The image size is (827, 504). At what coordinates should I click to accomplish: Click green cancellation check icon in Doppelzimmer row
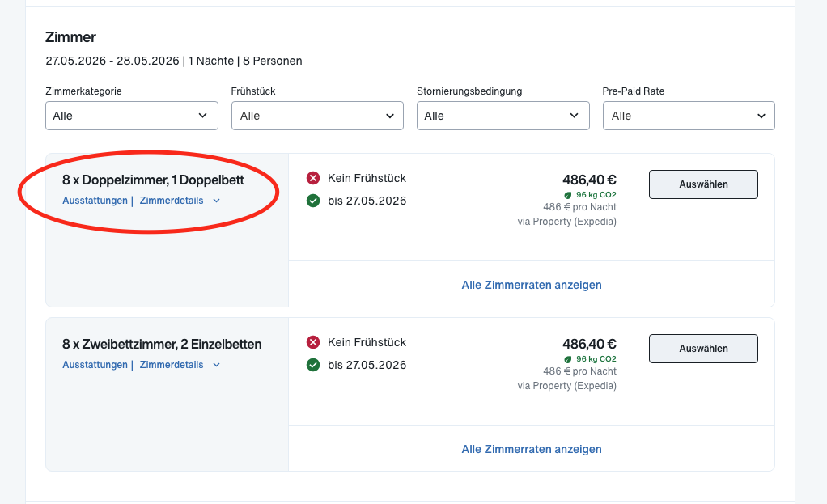313,201
